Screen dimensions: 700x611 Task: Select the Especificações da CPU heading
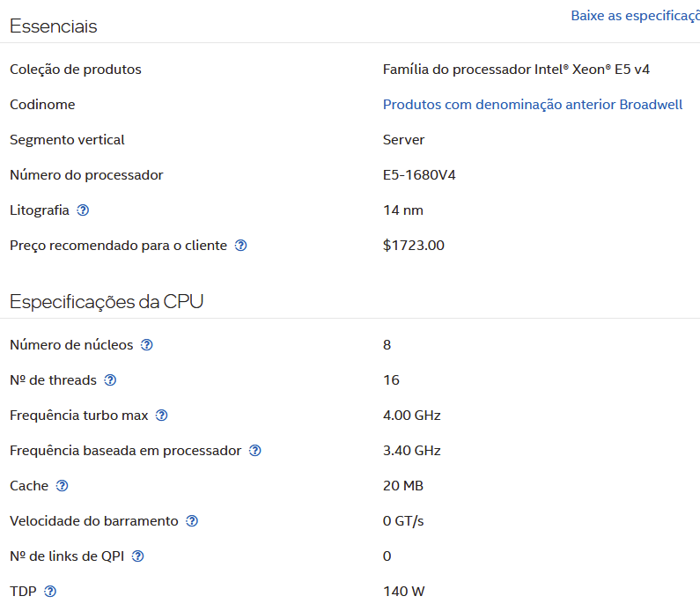point(107,302)
